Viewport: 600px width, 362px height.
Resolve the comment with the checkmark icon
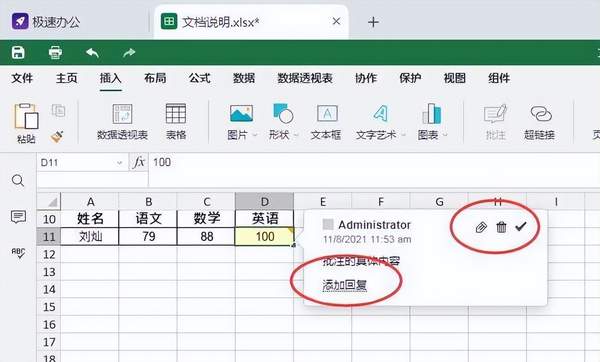521,227
